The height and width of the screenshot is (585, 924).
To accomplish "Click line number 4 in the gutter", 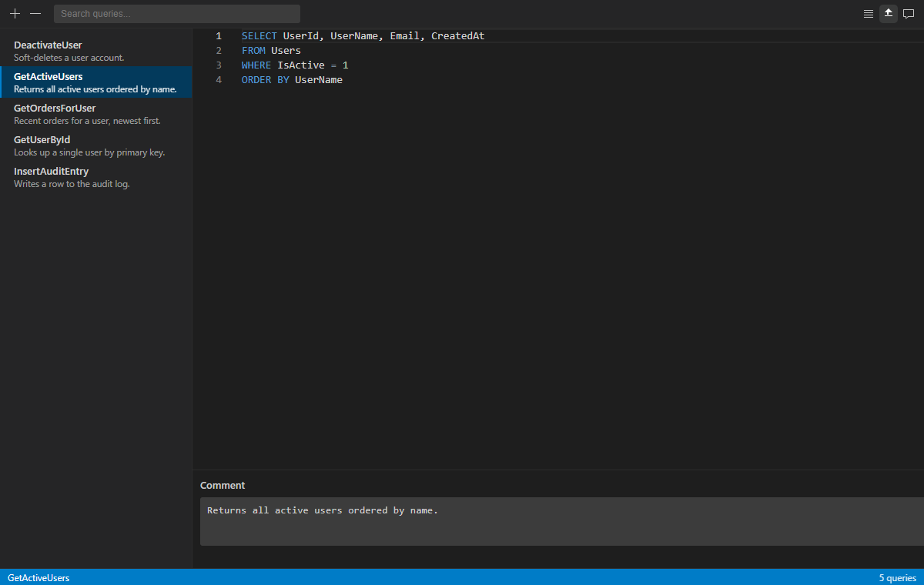I will pyautogui.click(x=219, y=80).
